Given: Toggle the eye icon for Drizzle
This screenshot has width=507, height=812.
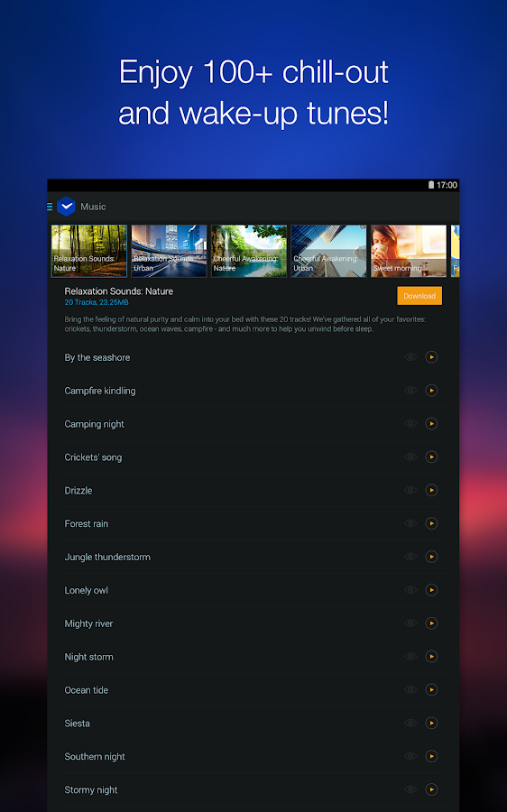Looking at the screenshot, I should click(410, 490).
